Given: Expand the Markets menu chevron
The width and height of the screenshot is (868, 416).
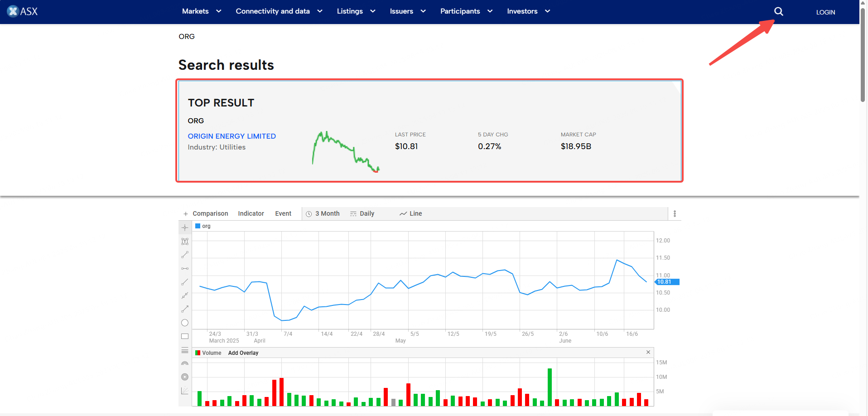Looking at the screenshot, I should coord(218,11).
